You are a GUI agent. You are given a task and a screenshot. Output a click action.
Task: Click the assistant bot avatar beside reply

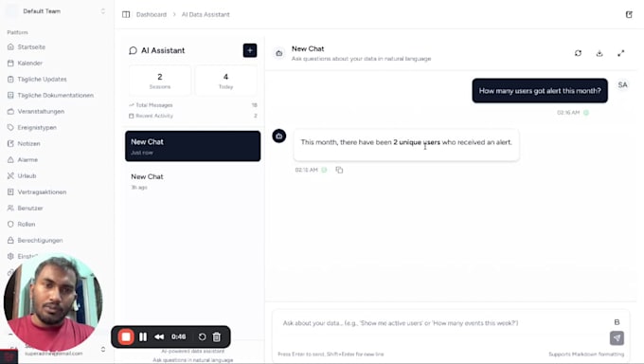pyautogui.click(x=279, y=136)
